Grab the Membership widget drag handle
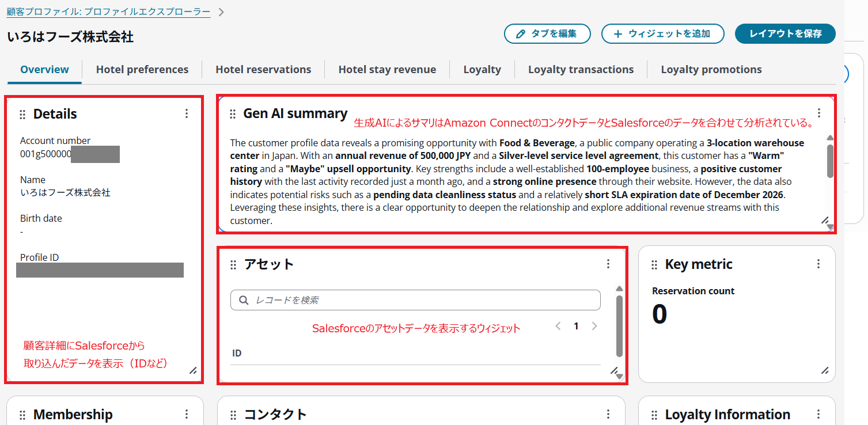 coord(22,414)
